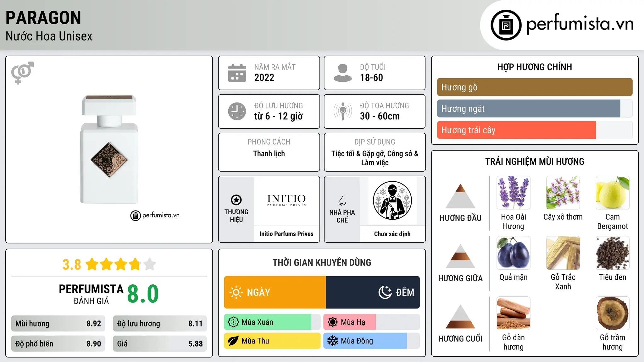
Task: Click the snowflake icon for Mùa Đông
Action: coord(333,341)
